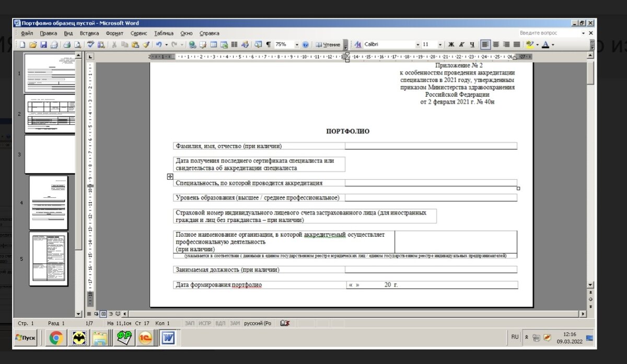
Task: Insert an Excel worksheet from the toolbar
Action: tap(223, 45)
